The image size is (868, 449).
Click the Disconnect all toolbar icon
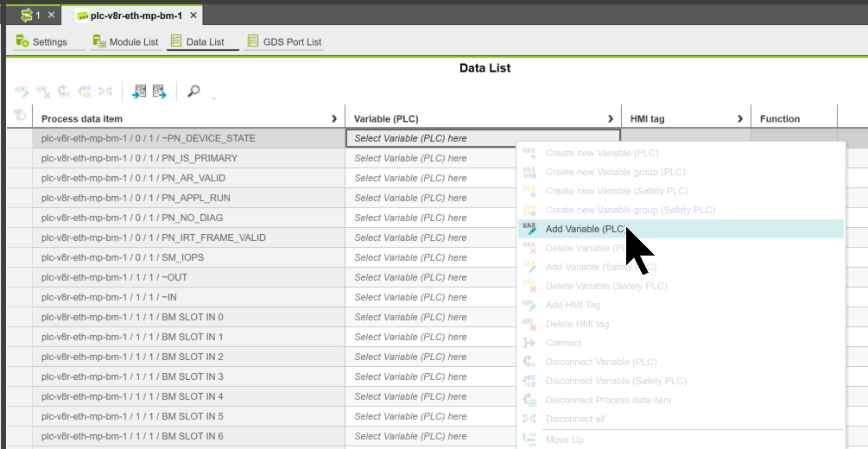pos(105,91)
